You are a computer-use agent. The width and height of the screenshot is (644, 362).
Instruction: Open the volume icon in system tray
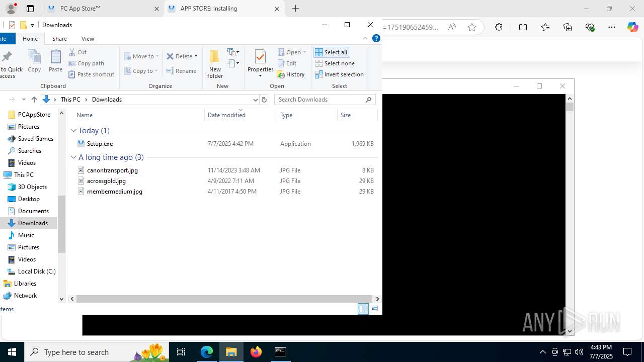tap(579, 352)
